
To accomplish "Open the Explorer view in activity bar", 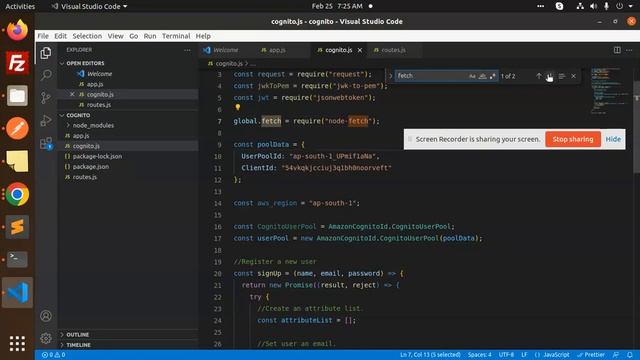I will (46, 53).
